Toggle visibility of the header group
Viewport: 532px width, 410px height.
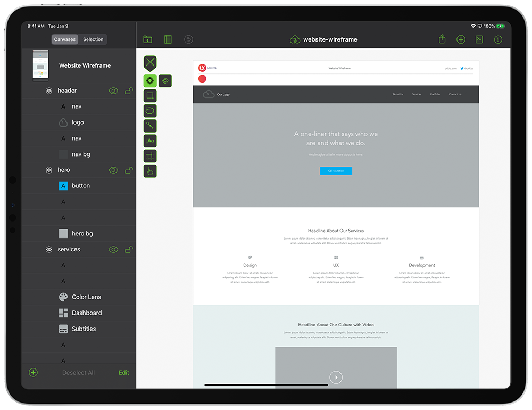(113, 91)
